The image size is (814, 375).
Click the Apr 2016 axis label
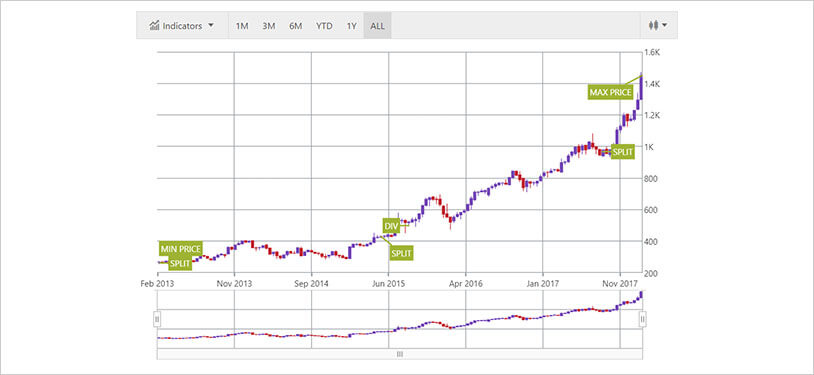[466, 284]
